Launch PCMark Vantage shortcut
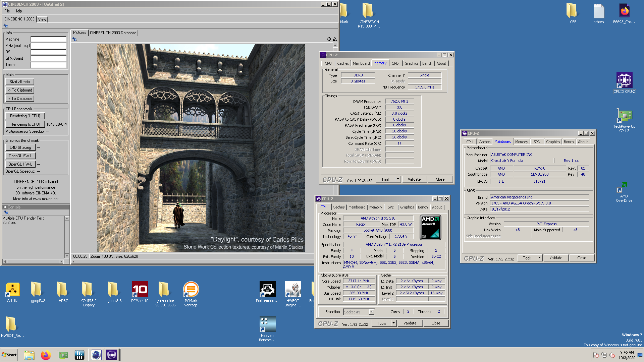The height and width of the screenshot is (362, 644). coord(191,294)
